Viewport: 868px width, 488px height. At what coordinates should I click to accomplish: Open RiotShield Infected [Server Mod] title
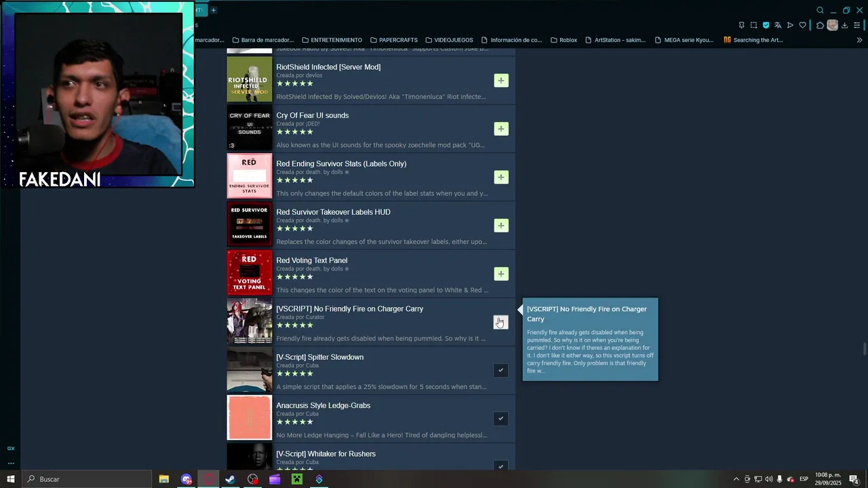point(328,67)
